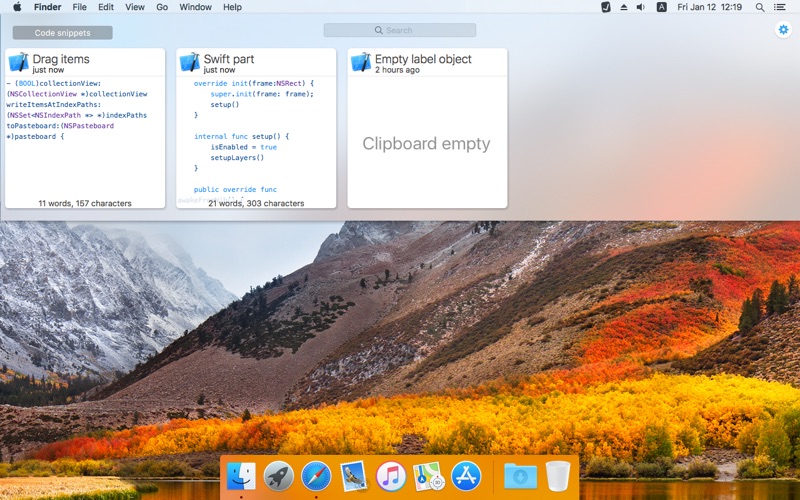Open Maps icon in Dock
Image resolution: width=800 pixels, height=500 pixels.
point(428,476)
